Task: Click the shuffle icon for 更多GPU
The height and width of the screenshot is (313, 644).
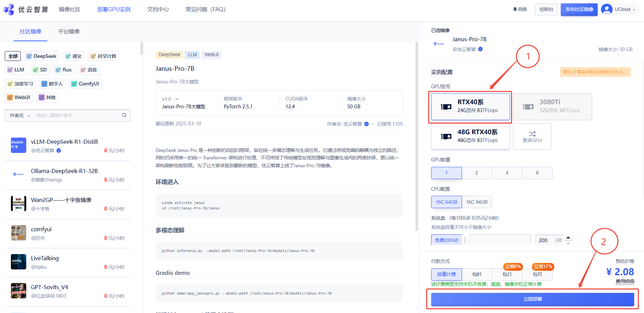Action: (532, 134)
